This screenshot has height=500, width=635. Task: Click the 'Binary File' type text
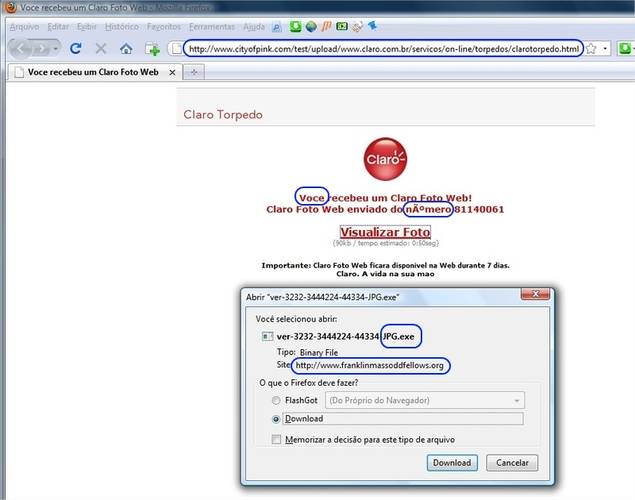click(319, 352)
